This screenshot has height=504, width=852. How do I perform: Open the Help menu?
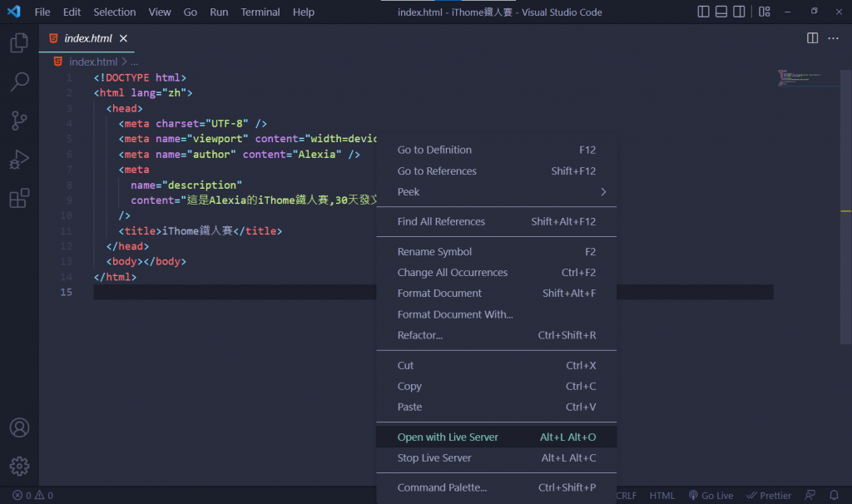(x=304, y=12)
